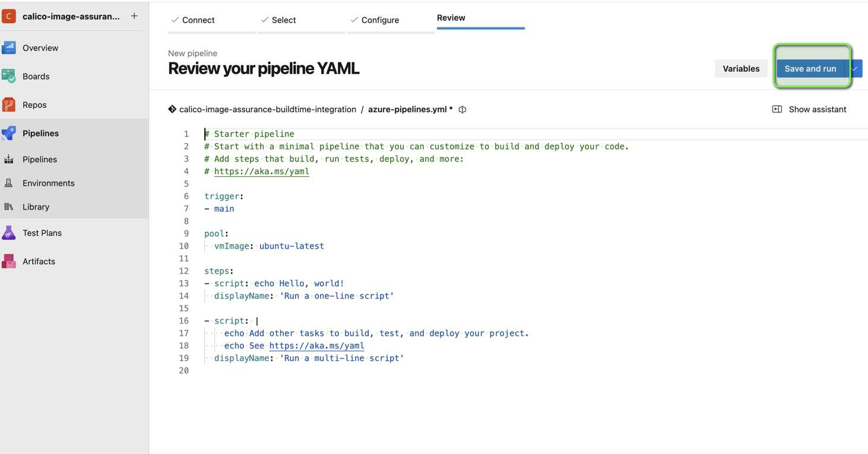Open Boards via its sidebar icon
Image resolution: width=868 pixels, height=454 pixels.
[x=9, y=76]
